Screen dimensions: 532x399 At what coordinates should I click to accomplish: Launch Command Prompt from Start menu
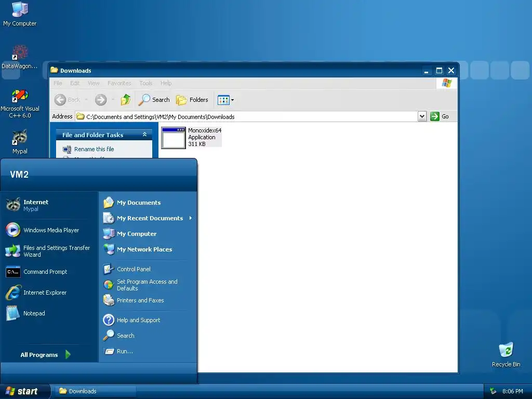point(49,272)
